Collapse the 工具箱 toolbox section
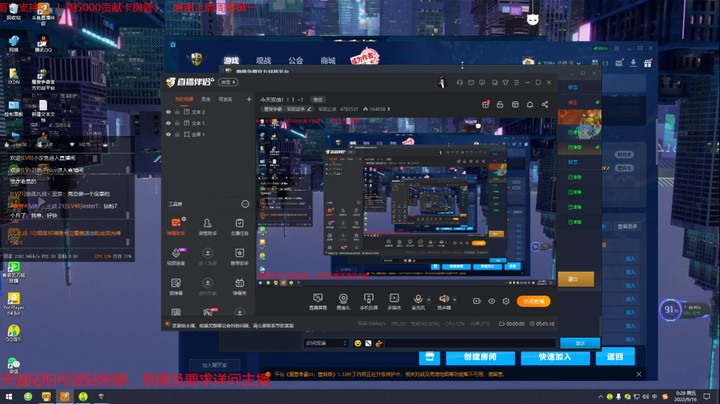The image size is (720, 404). tap(245, 204)
